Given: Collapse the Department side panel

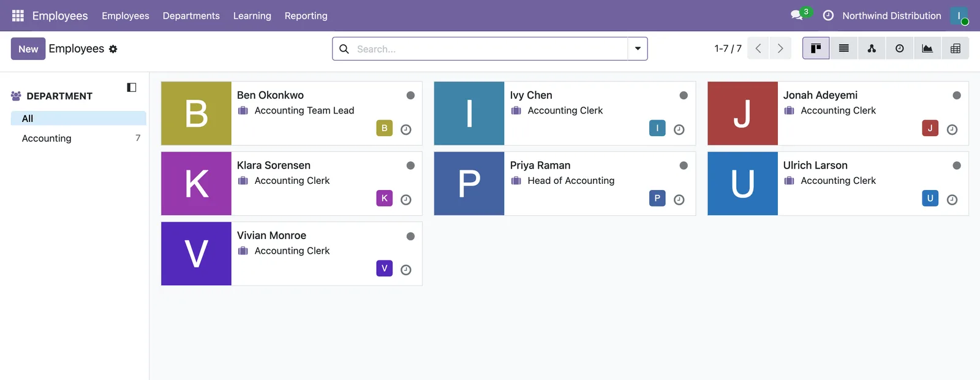Looking at the screenshot, I should (x=132, y=88).
